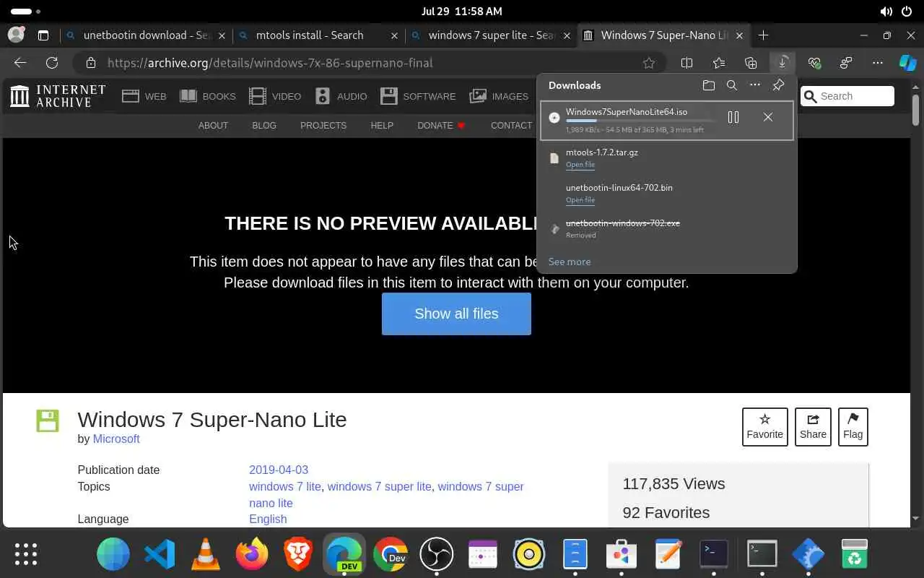Switch to the windows 7 super lite search tab
The width and height of the screenshot is (924, 578).
click(492, 35)
